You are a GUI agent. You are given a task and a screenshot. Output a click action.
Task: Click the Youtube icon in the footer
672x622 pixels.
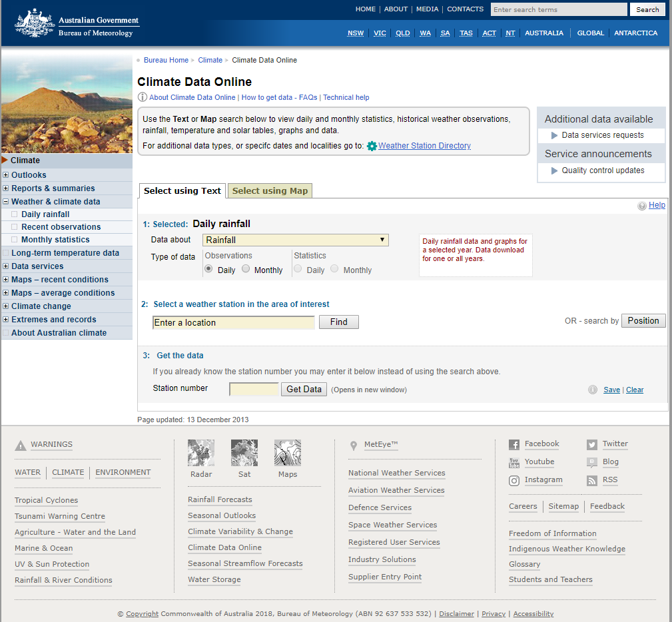(x=514, y=462)
